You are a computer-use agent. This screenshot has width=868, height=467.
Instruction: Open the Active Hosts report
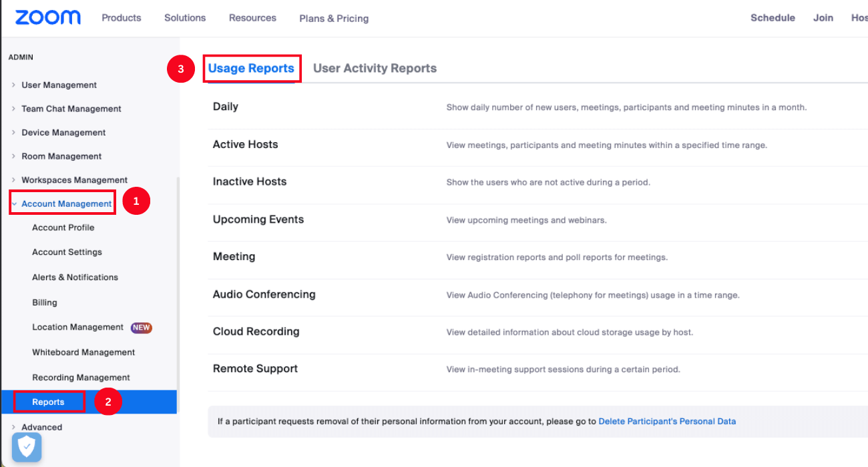pos(245,144)
